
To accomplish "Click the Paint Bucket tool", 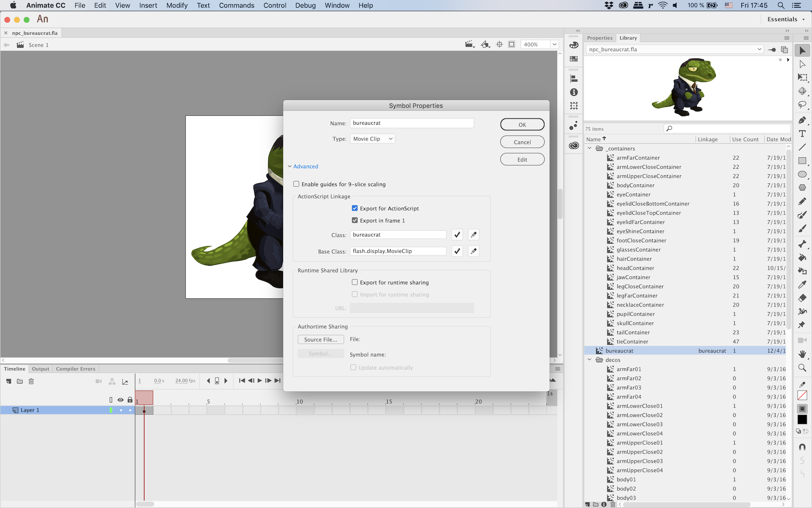I will [802, 257].
